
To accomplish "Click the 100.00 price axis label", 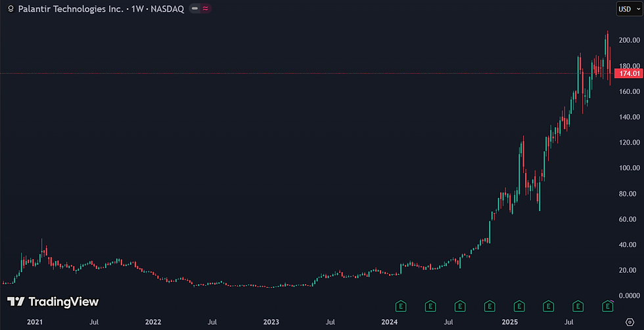I will (630, 168).
